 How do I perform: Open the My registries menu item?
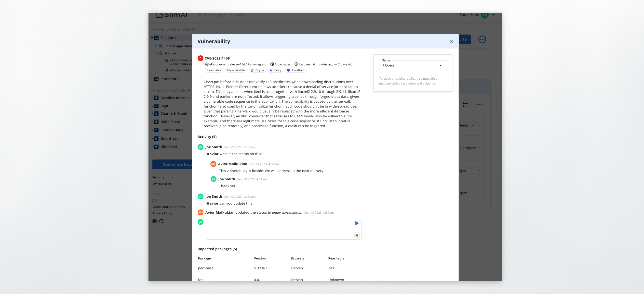tap(162, 184)
